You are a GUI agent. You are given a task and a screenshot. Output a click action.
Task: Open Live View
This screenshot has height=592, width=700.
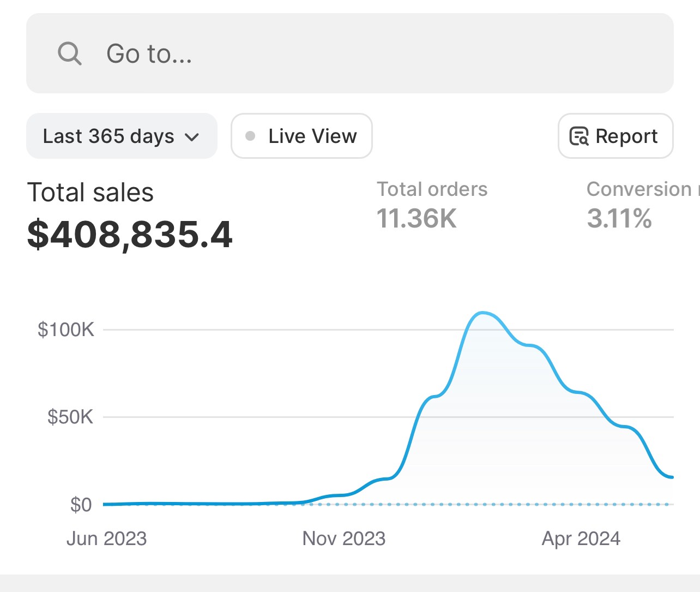pyautogui.click(x=301, y=136)
